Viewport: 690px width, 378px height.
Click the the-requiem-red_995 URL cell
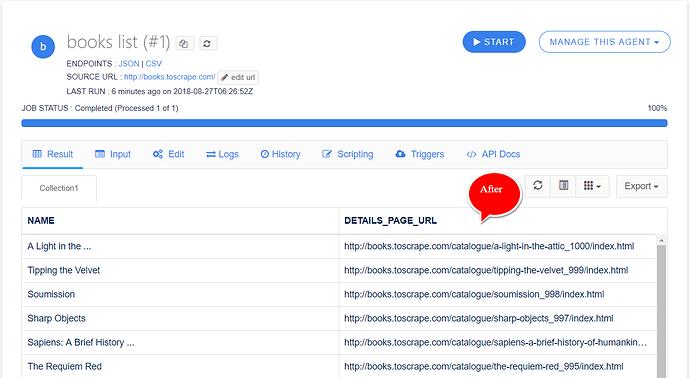497,367
